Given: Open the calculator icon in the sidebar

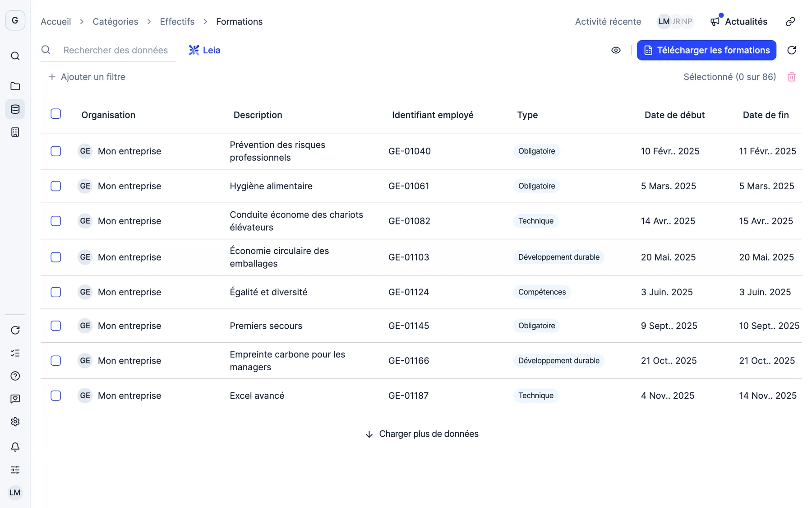Looking at the screenshot, I should pyautogui.click(x=15, y=132).
